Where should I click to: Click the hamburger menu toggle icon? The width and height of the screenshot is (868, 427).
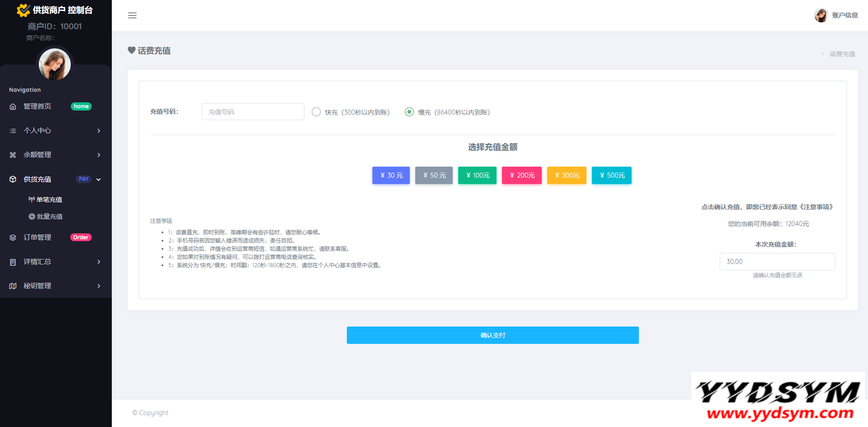[132, 16]
